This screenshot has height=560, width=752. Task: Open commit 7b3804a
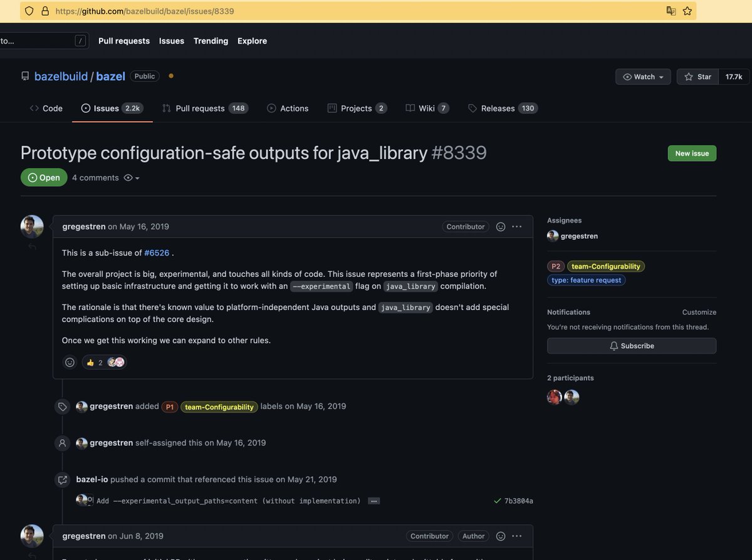(519, 501)
